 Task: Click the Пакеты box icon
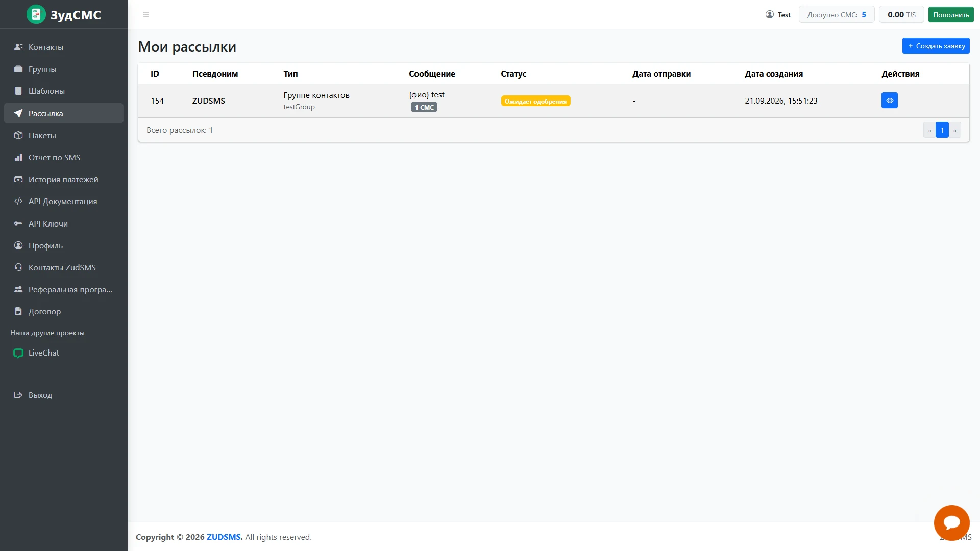click(x=18, y=135)
